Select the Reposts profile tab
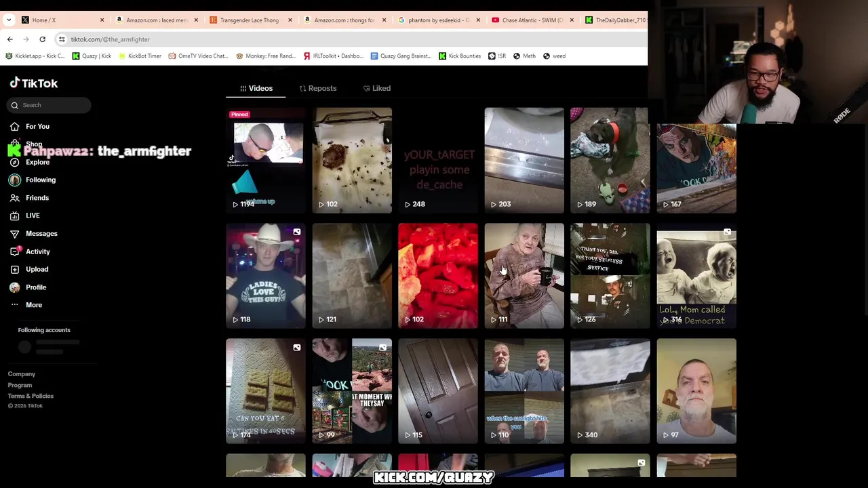Image resolution: width=868 pixels, height=488 pixels. pyautogui.click(x=317, y=88)
